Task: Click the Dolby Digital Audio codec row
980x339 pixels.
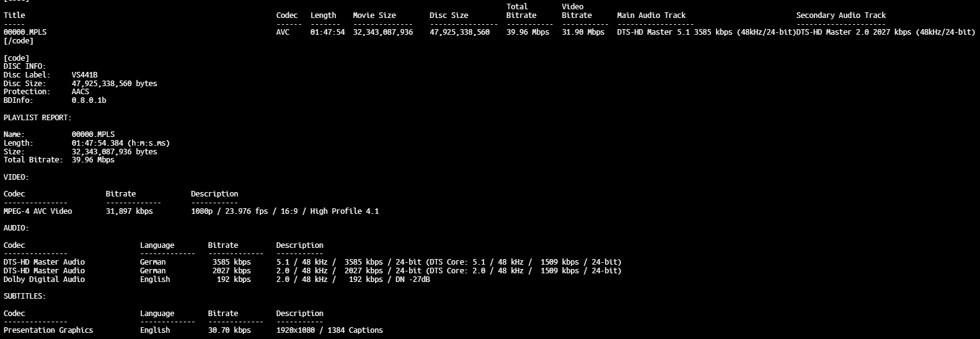Action: 44,280
